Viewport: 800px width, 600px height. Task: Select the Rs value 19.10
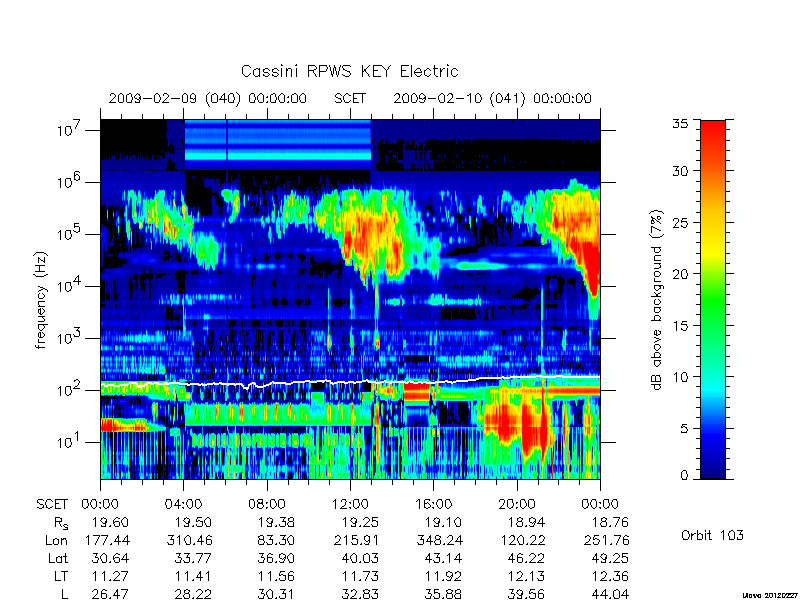tap(443, 522)
